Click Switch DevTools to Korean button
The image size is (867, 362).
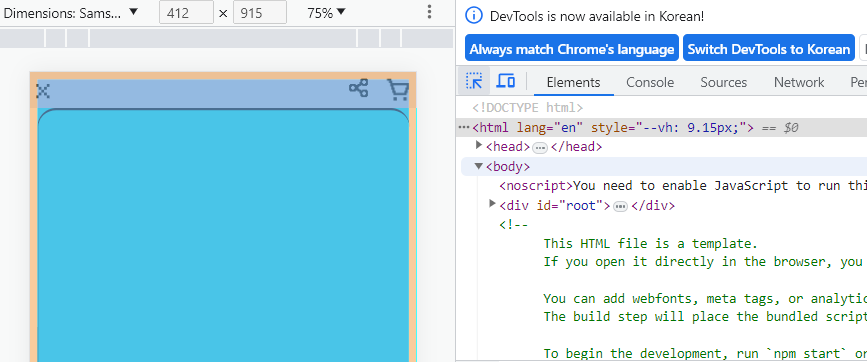pyautogui.click(x=769, y=49)
